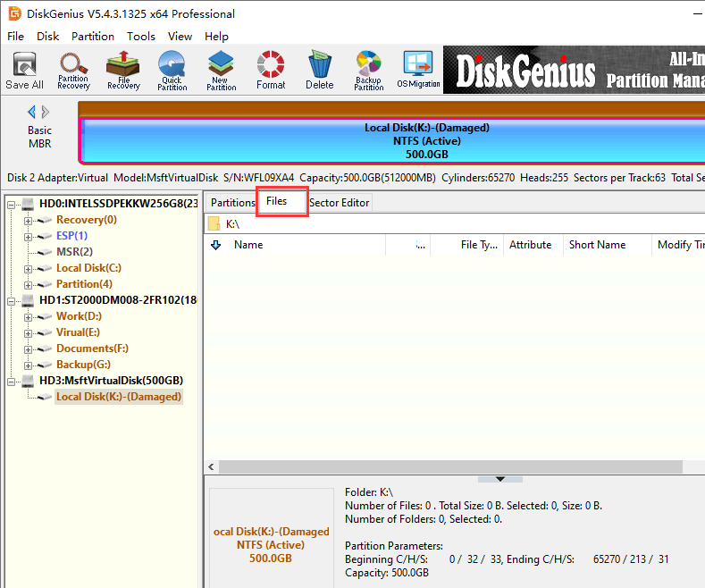Select the Backup(G:) partition in the tree
Viewport: 705px width, 588px height.
tap(81, 365)
